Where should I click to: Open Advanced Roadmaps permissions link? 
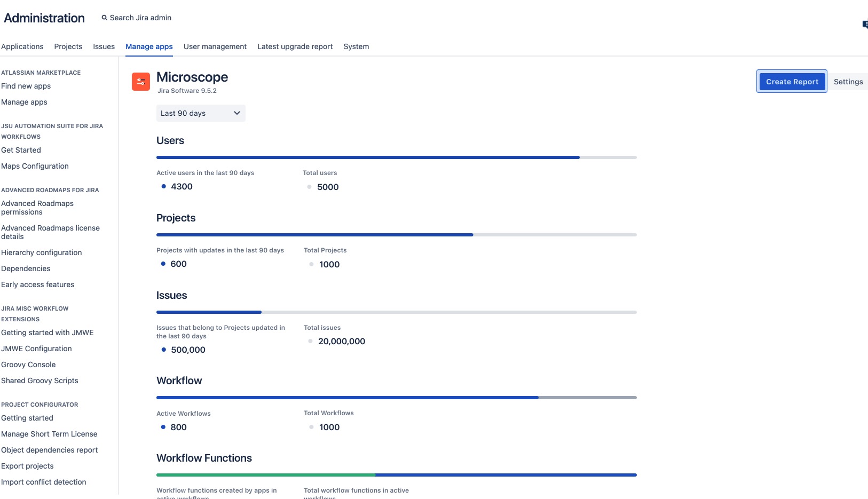coord(37,208)
